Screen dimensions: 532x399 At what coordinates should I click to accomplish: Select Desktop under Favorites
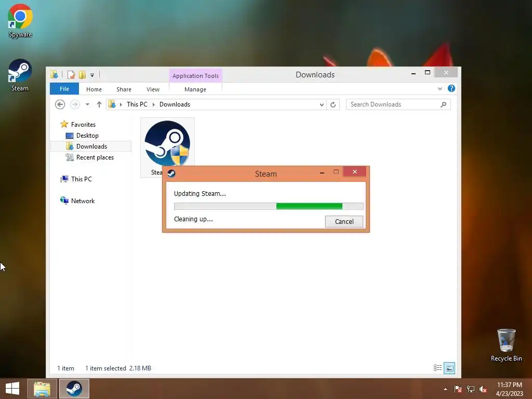pos(87,136)
